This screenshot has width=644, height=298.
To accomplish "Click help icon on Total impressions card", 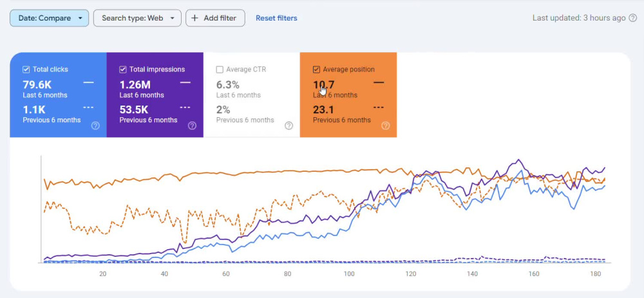I will click(192, 126).
